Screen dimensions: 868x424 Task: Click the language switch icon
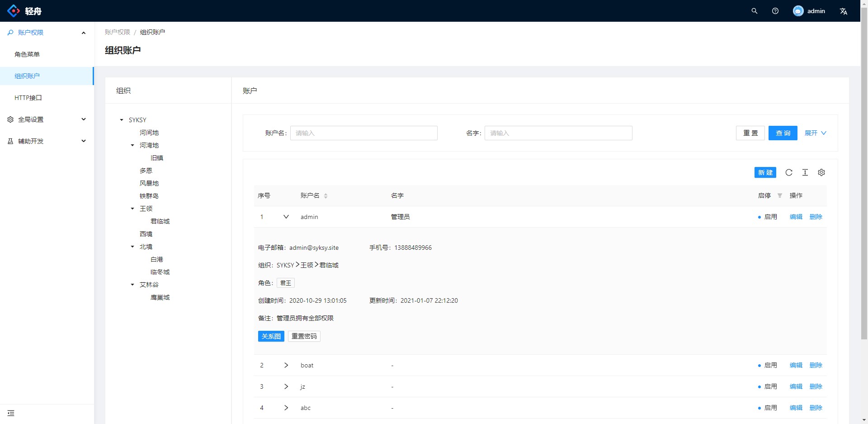pos(844,10)
